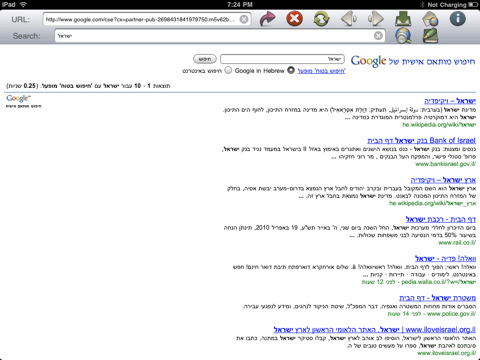This screenshot has width=480, height=360.
Task: Click the small Google custom search logo
Action: 18,98
